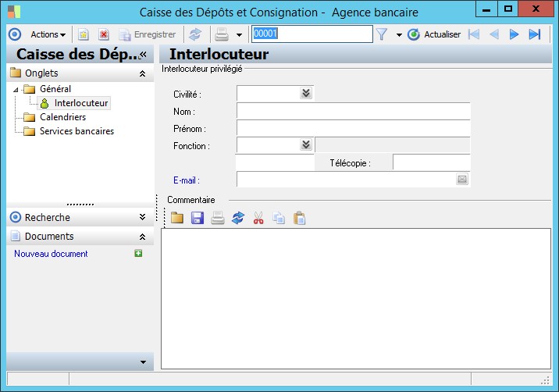
Task: Click in the Télécopie field
Action: coord(432,162)
